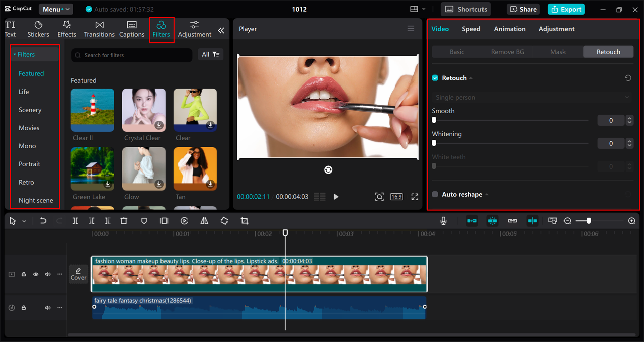This screenshot has height=342, width=644.
Task: Open the Transitions panel
Action: click(99, 29)
